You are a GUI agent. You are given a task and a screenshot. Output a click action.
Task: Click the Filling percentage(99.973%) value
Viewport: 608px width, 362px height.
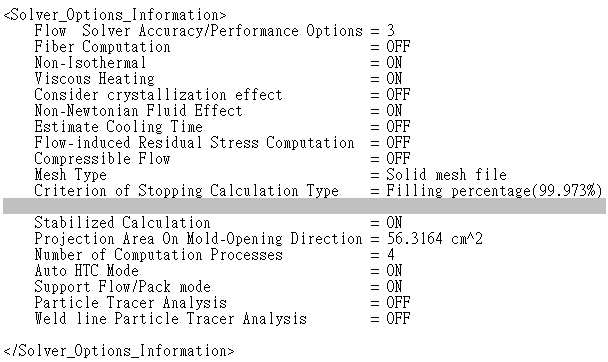(x=494, y=191)
